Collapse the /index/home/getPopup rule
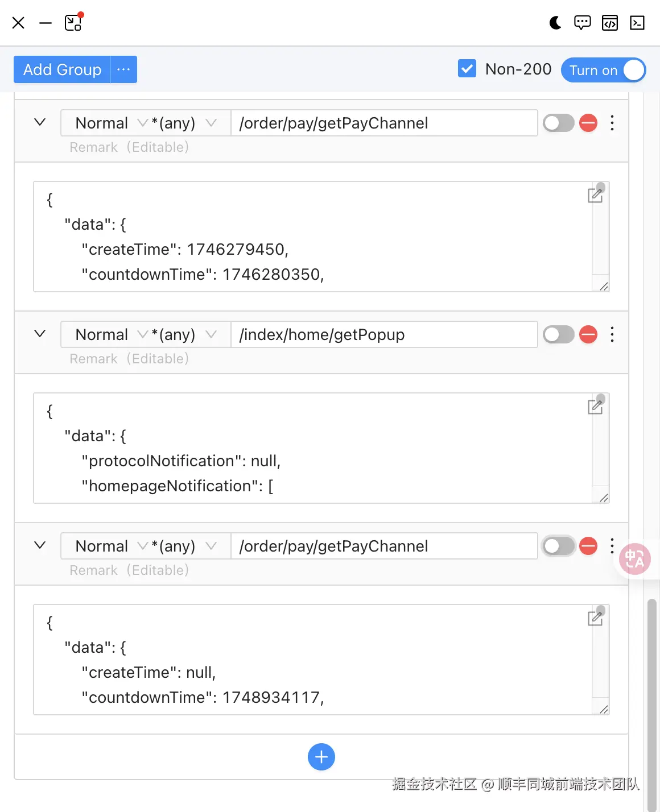The width and height of the screenshot is (660, 812). (x=40, y=334)
